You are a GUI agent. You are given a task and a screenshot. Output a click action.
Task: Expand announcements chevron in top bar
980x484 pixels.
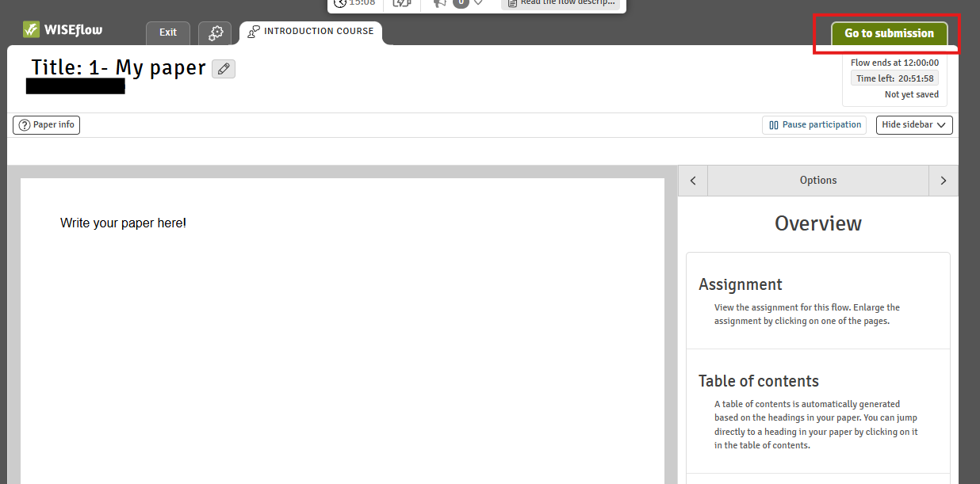point(478,2)
